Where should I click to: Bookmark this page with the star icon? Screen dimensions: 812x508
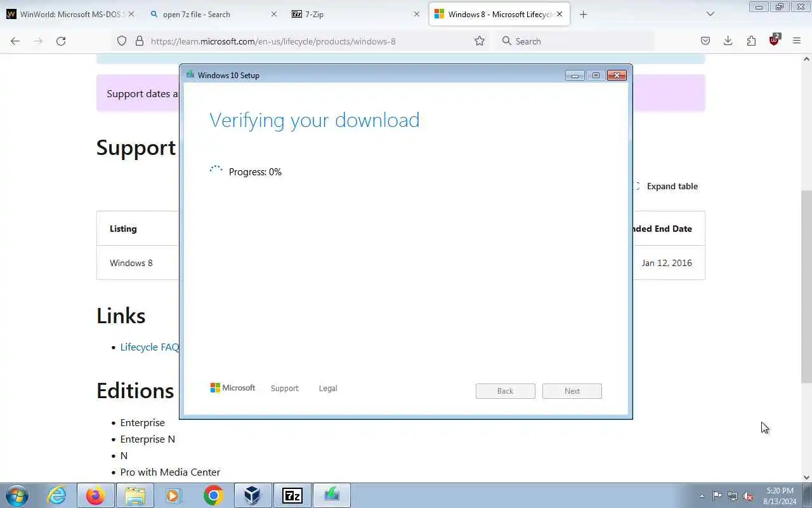click(480, 41)
